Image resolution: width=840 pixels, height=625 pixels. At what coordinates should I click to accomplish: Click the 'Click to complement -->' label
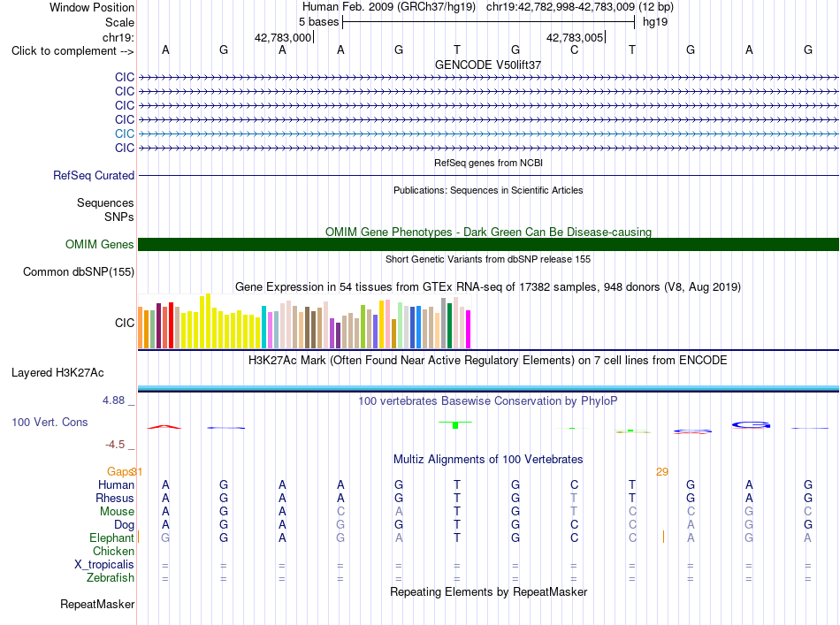[73, 51]
